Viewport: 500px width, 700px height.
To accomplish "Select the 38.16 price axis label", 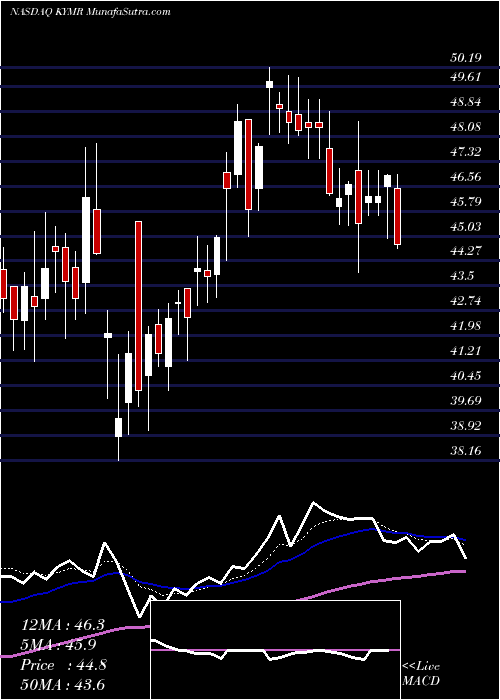I will [465, 451].
